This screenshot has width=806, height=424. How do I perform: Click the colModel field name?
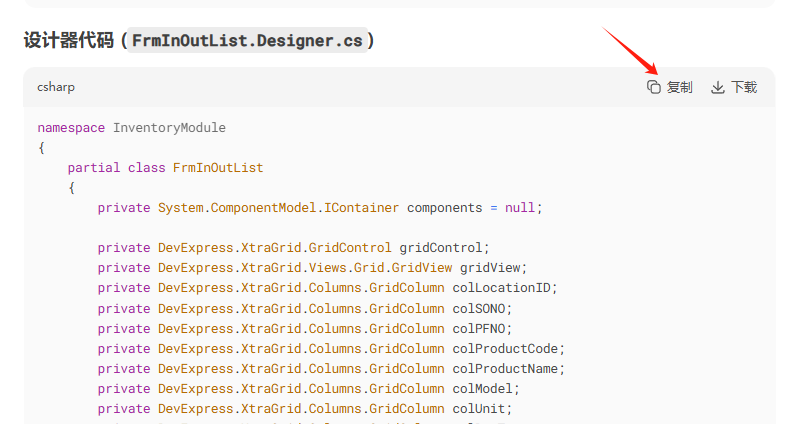pos(485,388)
